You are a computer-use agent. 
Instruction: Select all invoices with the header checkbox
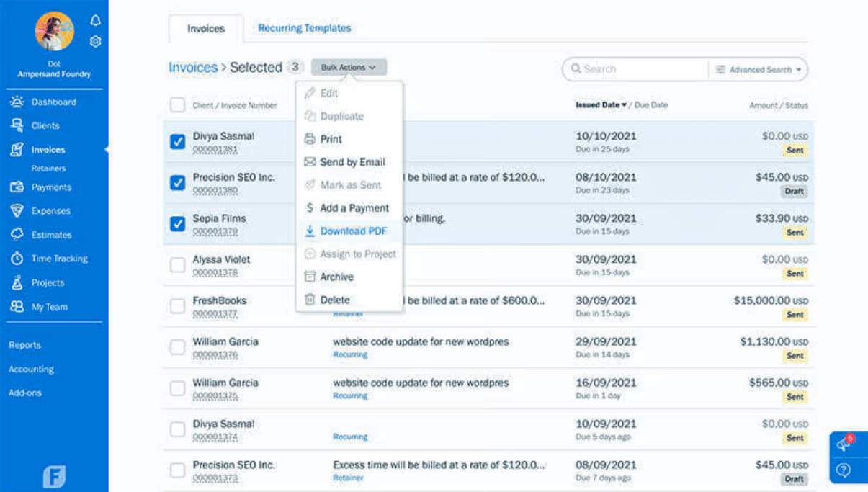tap(178, 104)
